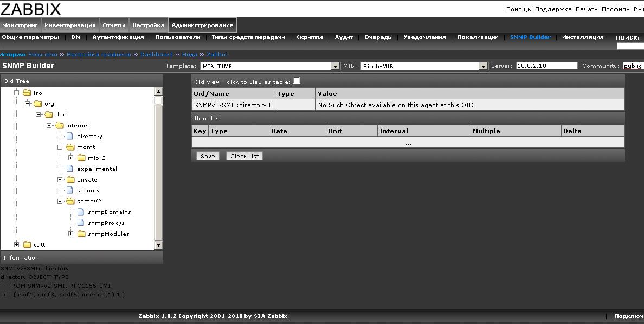The width and height of the screenshot is (644, 324).
Task: Click the Clear List button
Action: click(x=244, y=156)
